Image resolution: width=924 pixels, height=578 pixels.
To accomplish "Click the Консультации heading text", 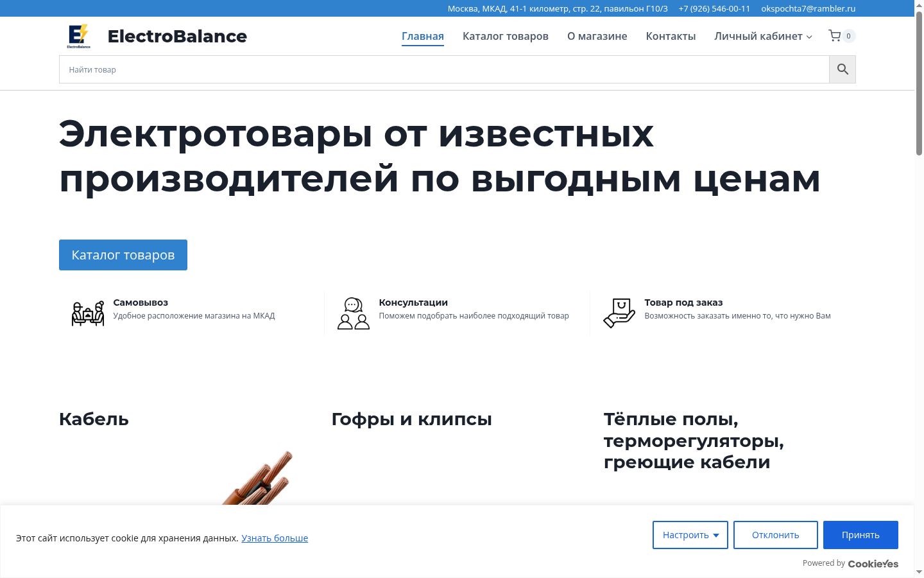I will 413,302.
